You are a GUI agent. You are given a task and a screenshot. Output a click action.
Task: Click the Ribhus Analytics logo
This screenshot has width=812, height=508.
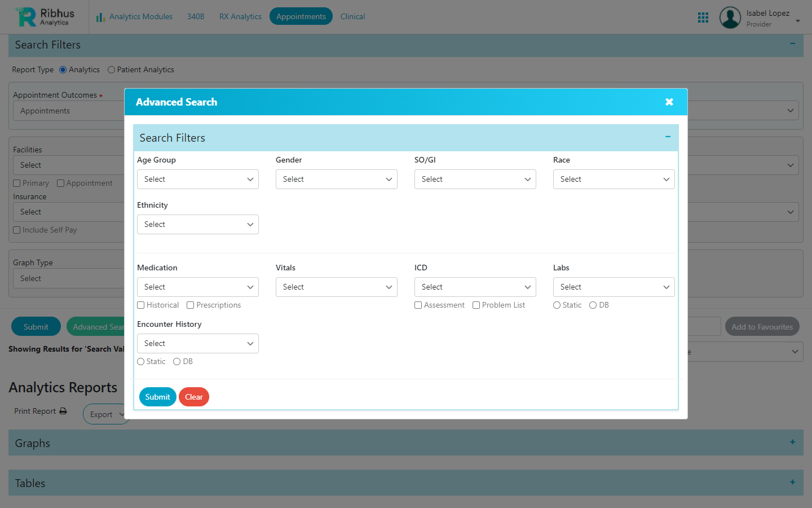point(46,17)
